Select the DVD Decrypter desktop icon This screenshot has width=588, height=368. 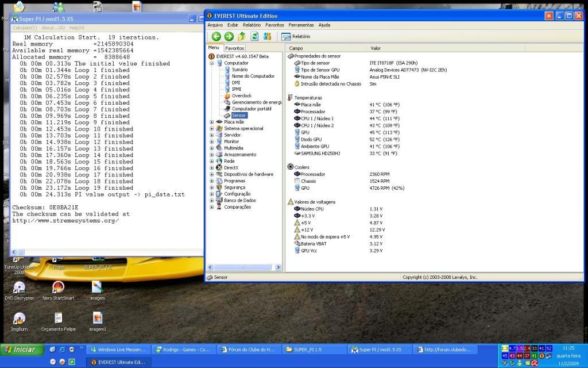19,291
